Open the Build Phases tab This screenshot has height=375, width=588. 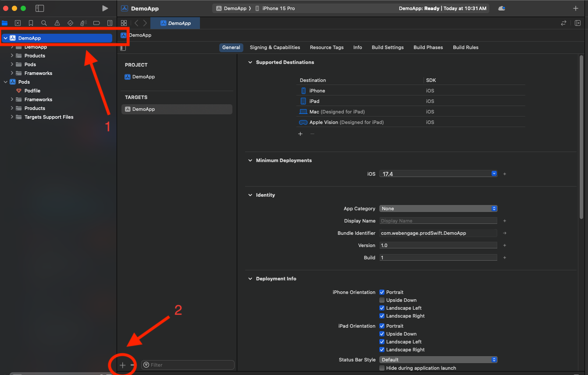click(428, 47)
